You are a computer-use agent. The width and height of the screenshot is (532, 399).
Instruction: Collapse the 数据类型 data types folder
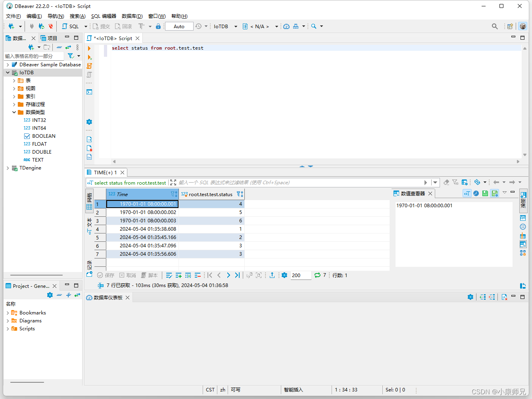[14, 112]
